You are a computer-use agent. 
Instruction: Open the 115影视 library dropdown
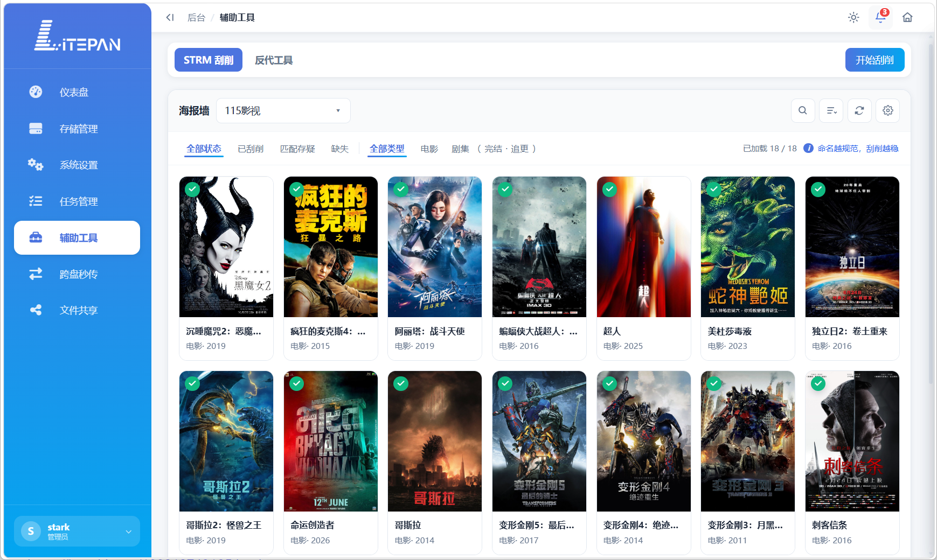click(x=283, y=111)
